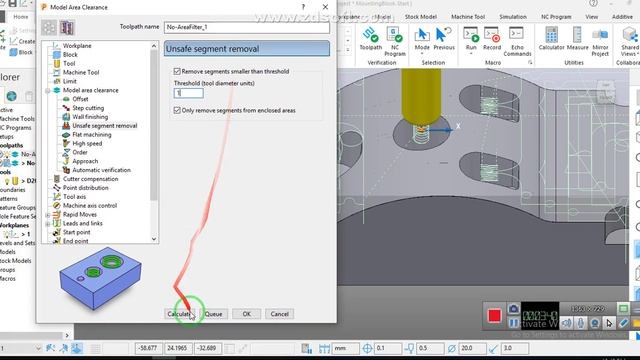The width and height of the screenshot is (640, 360).
Task: Open workplane dropdown in status bar
Action: tap(38, 349)
